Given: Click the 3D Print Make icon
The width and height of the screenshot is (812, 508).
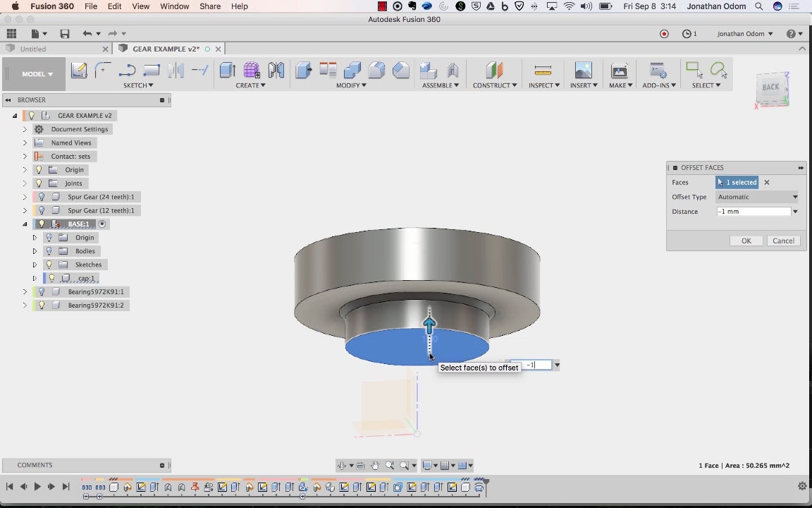Looking at the screenshot, I should click(619, 70).
